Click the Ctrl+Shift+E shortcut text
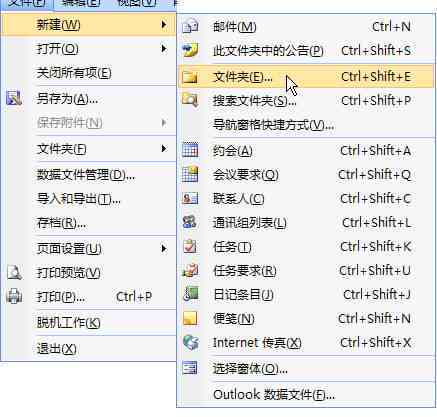437x417 pixels. point(376,77)
